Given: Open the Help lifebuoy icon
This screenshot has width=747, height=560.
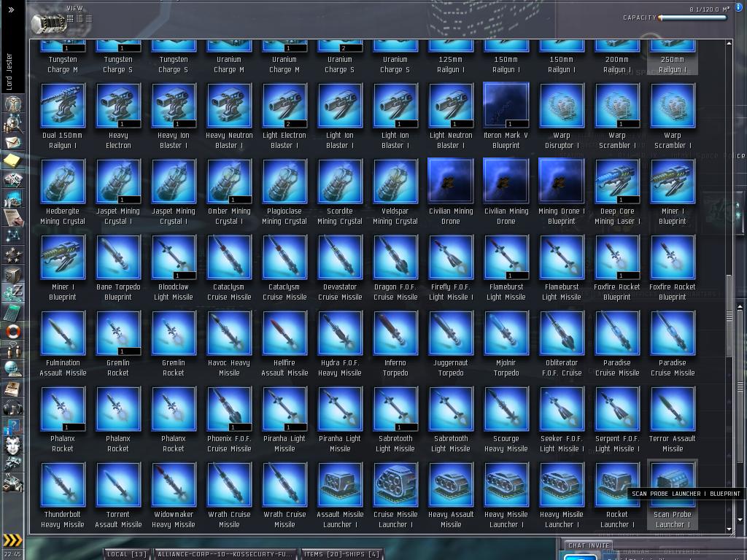Looking at the screenshot, I should [x=13, y=331].
